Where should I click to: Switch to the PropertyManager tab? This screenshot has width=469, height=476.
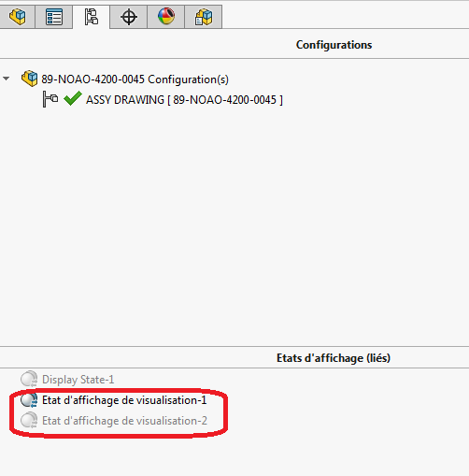point(54,17)
